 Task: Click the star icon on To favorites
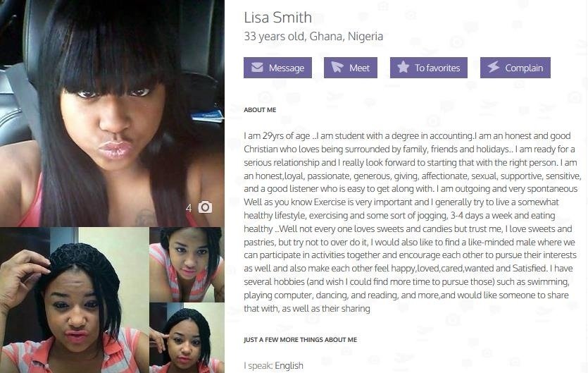[x=403, y=67]
